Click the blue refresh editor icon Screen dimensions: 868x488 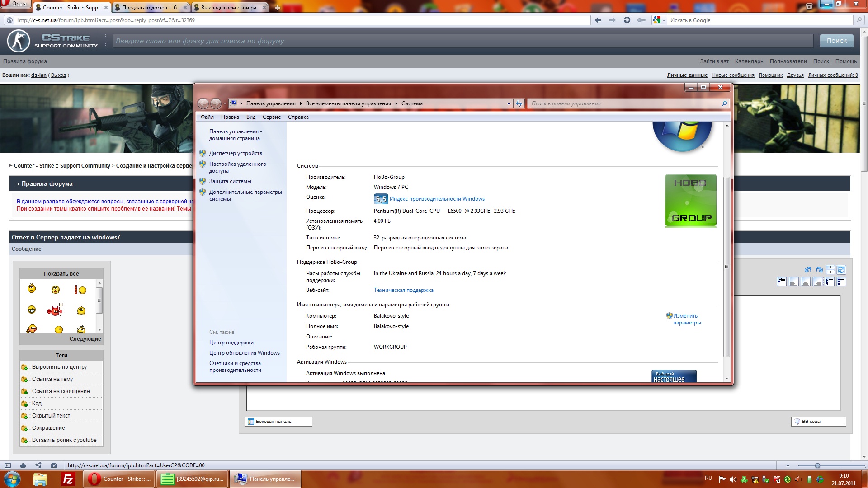pyautogui.click(x=841, y=270)
